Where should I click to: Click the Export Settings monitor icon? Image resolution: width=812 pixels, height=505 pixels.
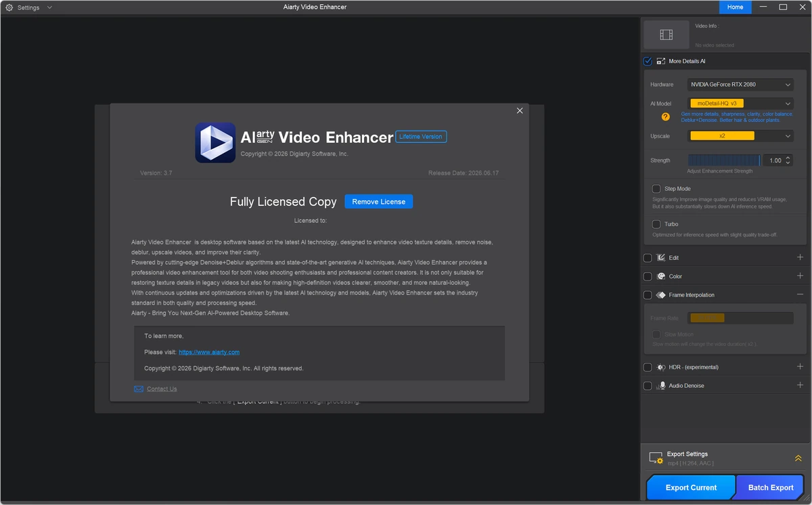[656, 458]
